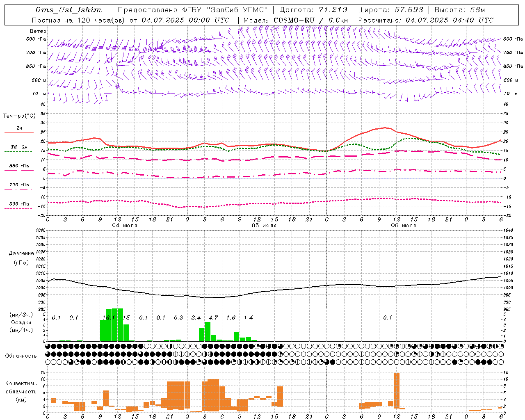
Task: Click the station name Oms_Ust_Ishim
Action: 68,10
